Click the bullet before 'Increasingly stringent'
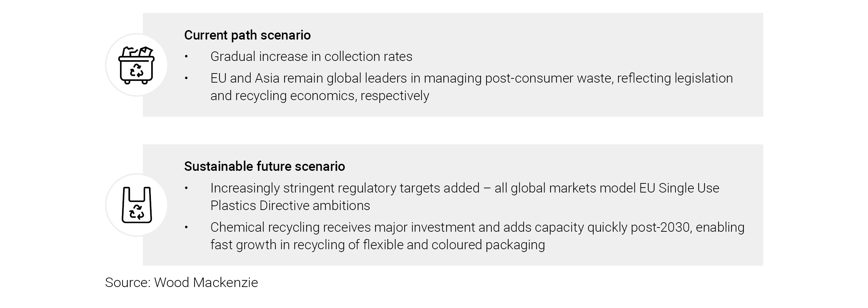Viewport: 868px width, 308px height. [187, 188]
